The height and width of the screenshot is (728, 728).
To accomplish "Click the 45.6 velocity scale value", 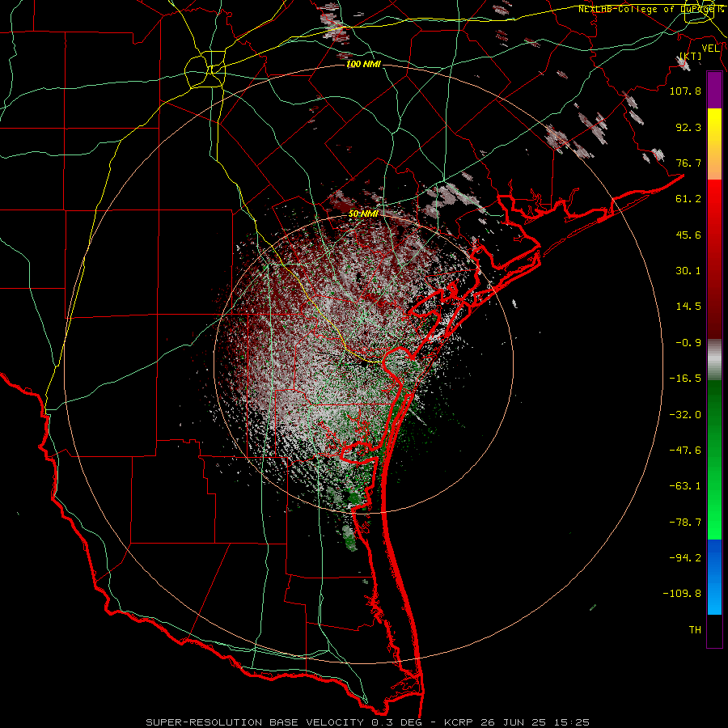I will tap(688, 235).
